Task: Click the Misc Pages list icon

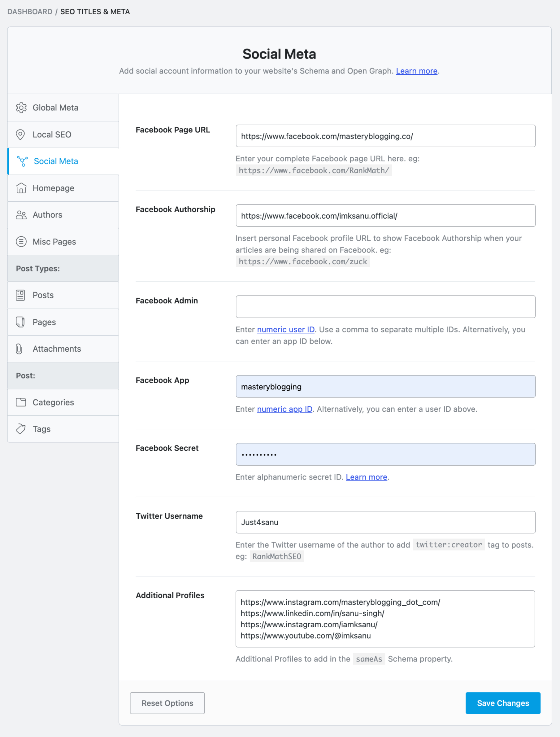Action: [x=21, y=241]
